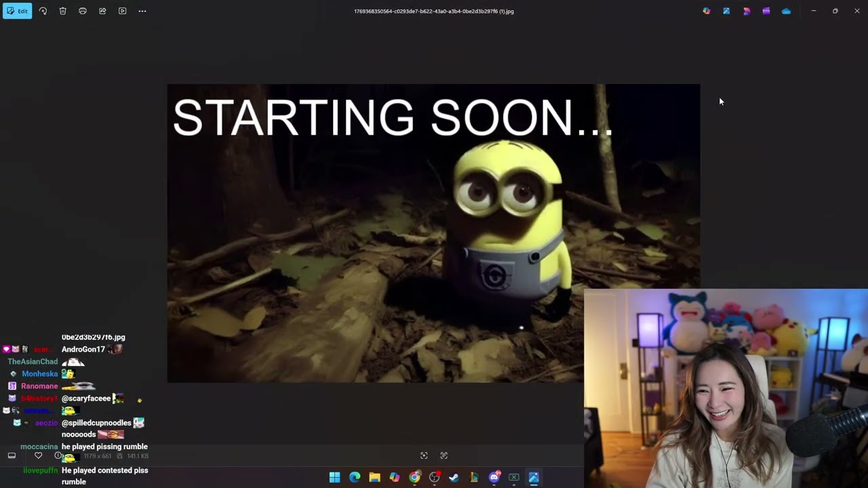Click the chat username ilovepuffn
Image resolution: width=868 pixels, height=488 pixels.
[x=41, y=470]
